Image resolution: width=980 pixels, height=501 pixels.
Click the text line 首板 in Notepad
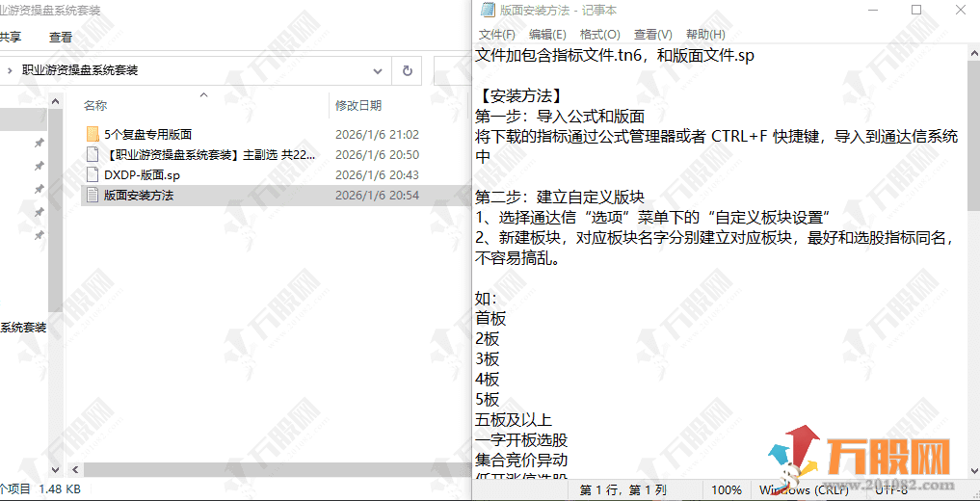point(490,319)
